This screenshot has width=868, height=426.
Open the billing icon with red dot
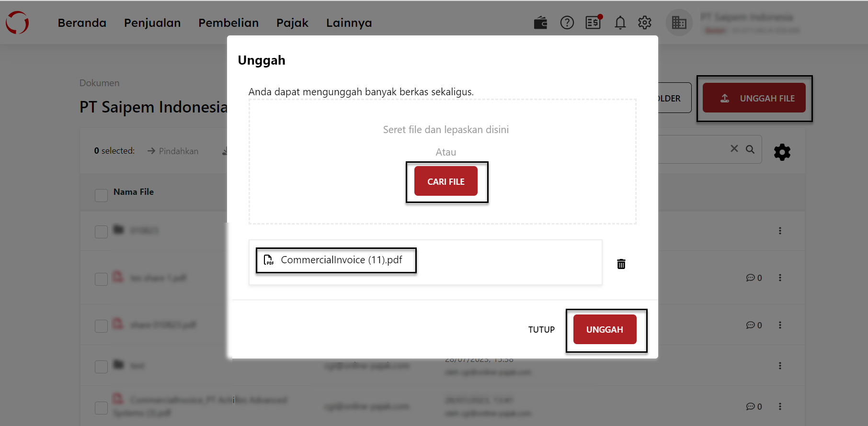pyautogui.click(x=593, y=22)
